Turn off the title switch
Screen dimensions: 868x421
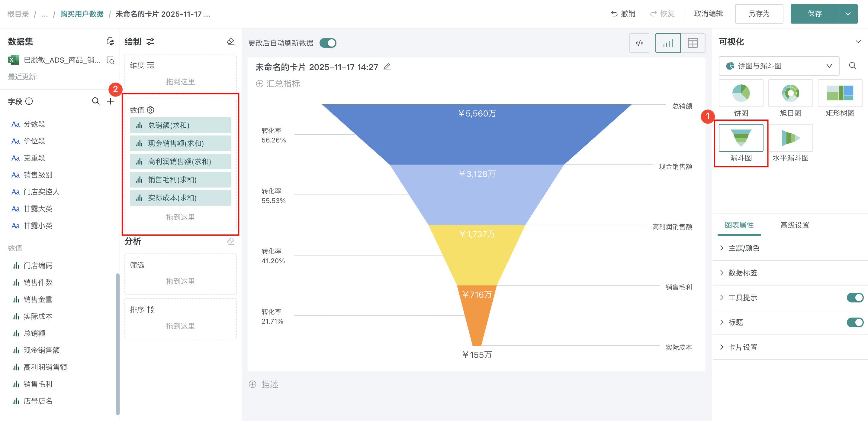854,322
